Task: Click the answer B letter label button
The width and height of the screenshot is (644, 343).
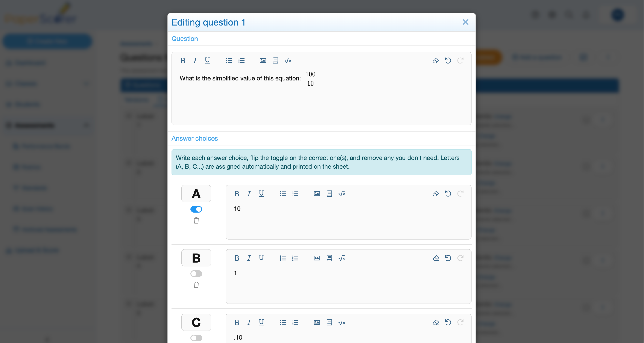Action: coord(196,258)
